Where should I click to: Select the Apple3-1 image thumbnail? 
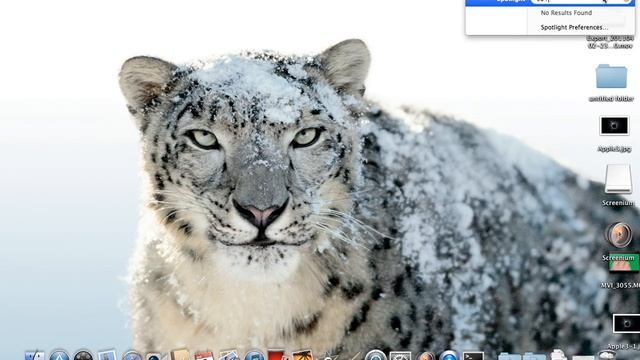click(x=627, y=324)
